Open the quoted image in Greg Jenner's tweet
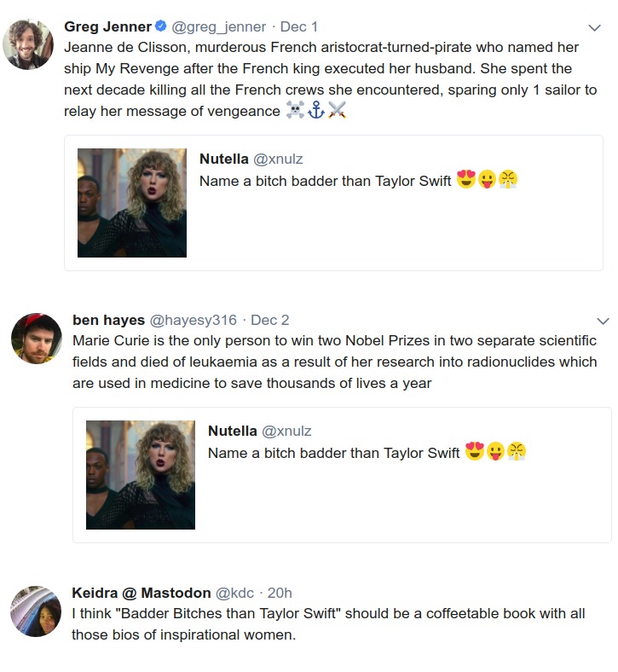The width and height of the screenshot is (618, 672). (132, 203)
